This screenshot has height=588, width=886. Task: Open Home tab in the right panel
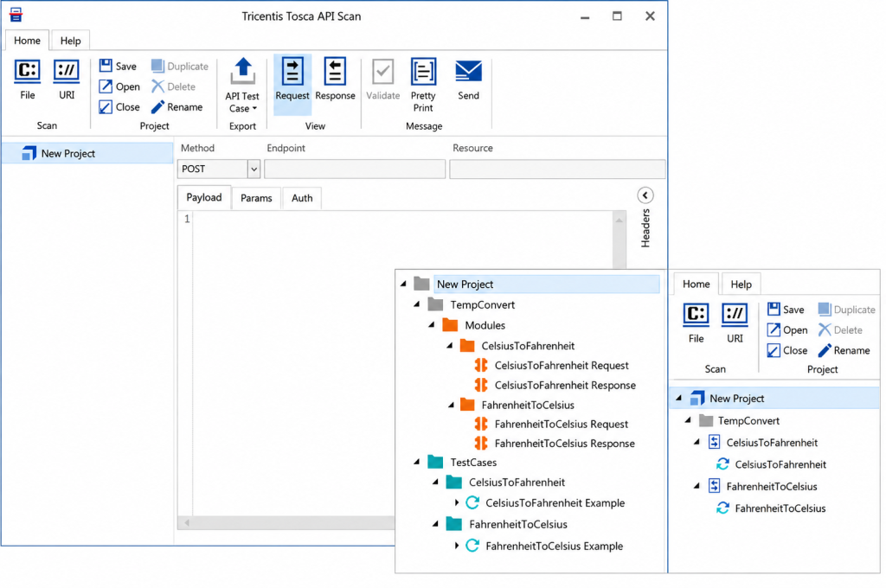tap(696, 284)
